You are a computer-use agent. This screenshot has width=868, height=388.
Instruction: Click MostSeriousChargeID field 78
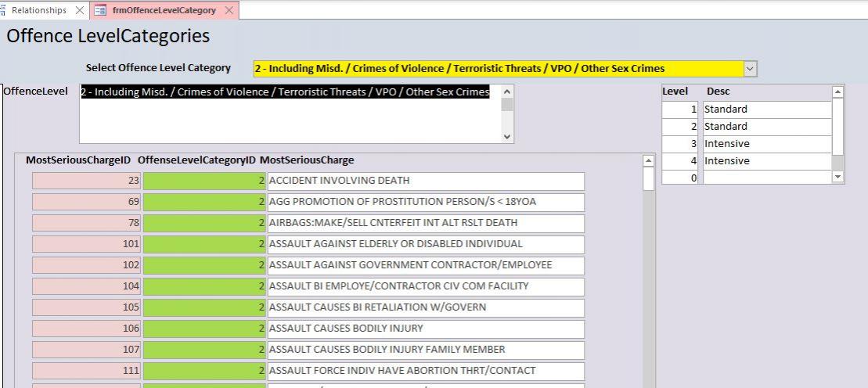[86, 223]
